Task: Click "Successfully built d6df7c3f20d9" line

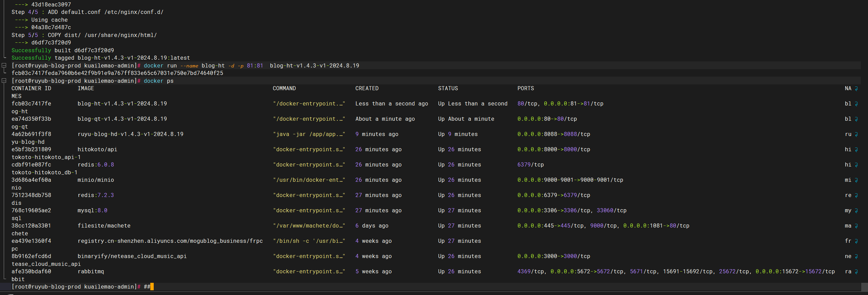Action: tap(63, 50)
